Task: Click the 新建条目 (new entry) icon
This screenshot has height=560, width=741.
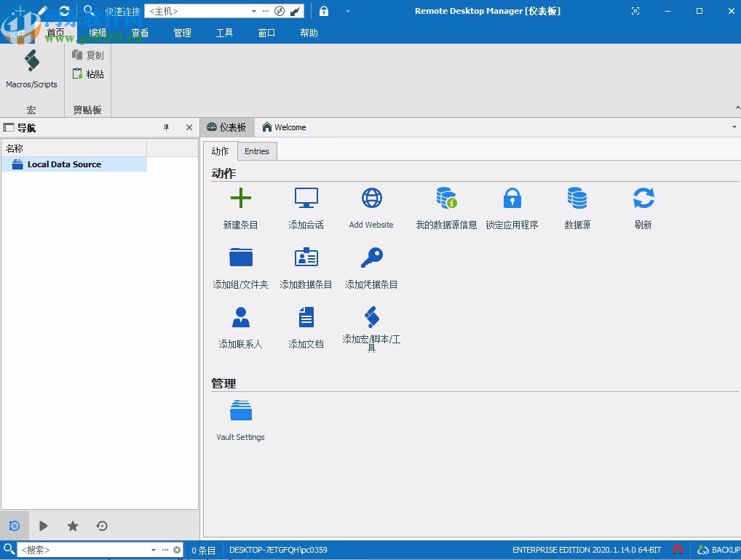Action: tap(240, 197)
